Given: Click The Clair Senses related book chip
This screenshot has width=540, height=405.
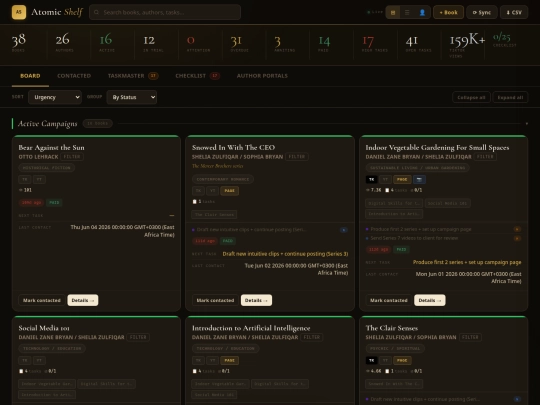Looking at the screenshot, I should coord(214,215).
